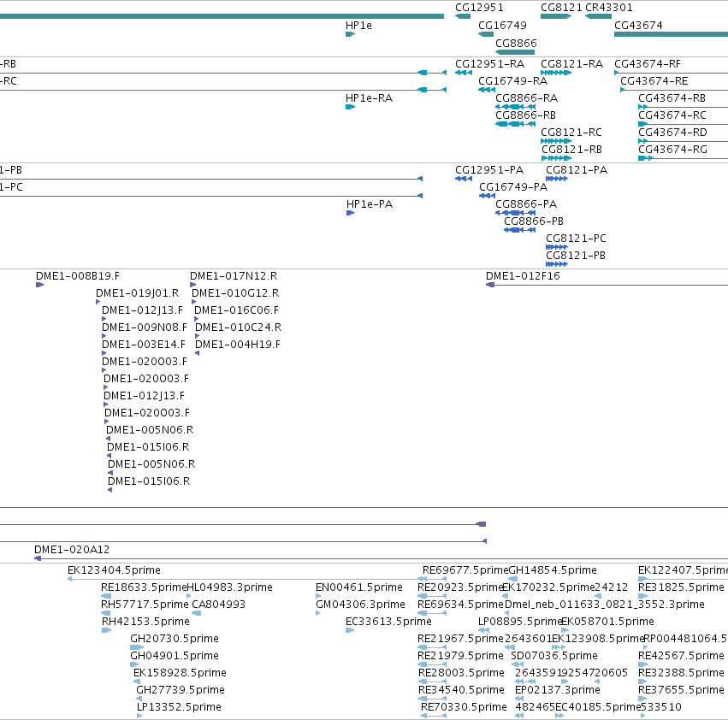Image resolution: width=728 pixels, height=720 pixels.
Task: Click the GH27739.5prime EST label
Action: pos(181,691)
